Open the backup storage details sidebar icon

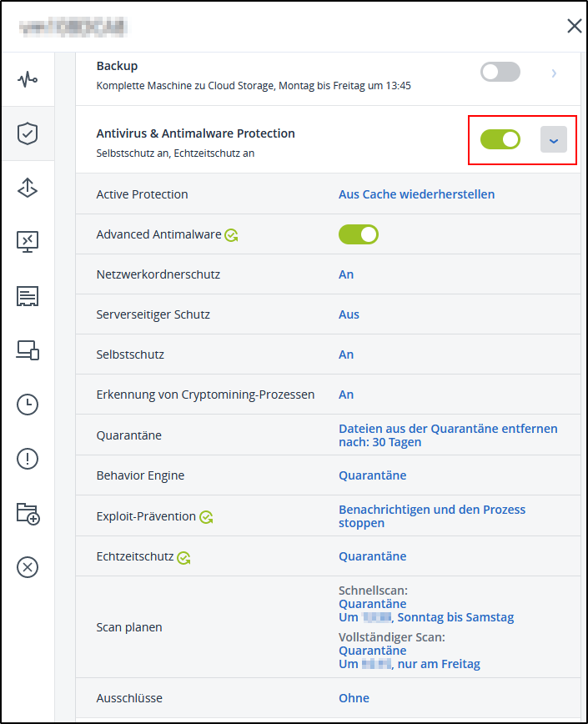tap(28, 296)
